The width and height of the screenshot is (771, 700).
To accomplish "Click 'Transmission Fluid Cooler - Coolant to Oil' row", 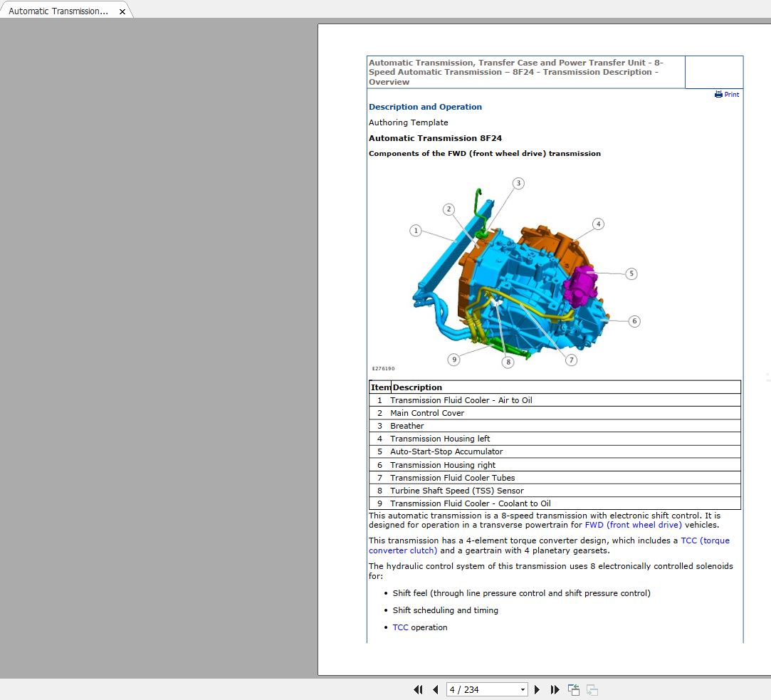I will tap(555, 503).
